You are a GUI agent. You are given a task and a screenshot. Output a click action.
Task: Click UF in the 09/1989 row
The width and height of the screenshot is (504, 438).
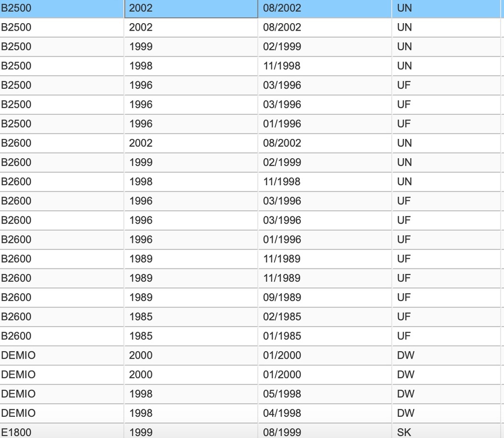tap(446, 298)
